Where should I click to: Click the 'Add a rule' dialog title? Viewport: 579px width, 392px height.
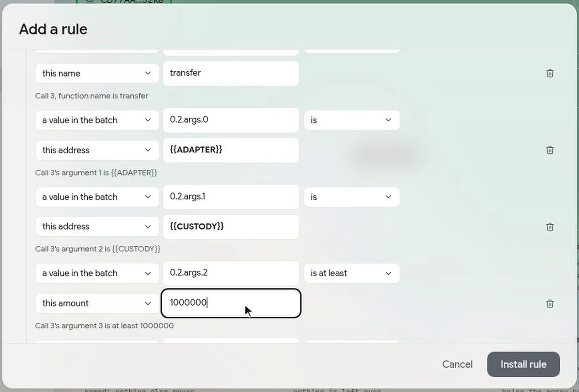(x=53, y=29)
